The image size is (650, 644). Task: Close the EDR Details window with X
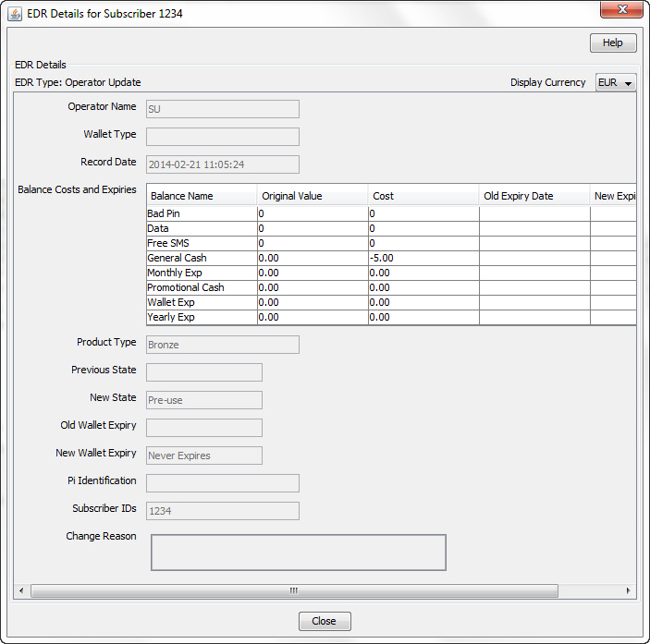pyautogui.click(x=621, y=9)
